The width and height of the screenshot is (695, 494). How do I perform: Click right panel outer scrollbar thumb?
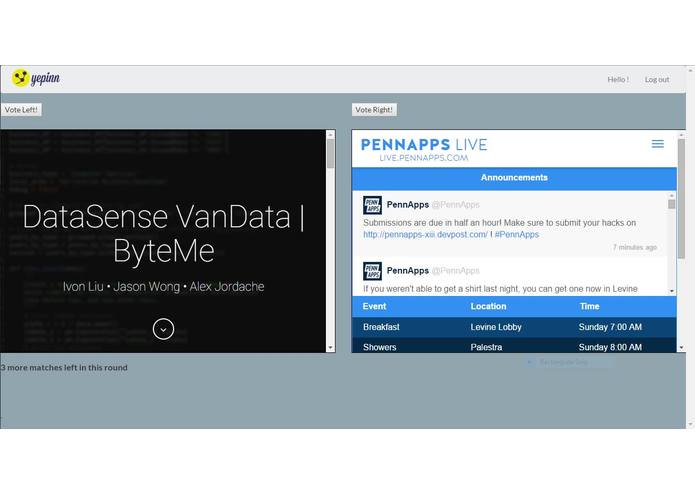[681, 198]
